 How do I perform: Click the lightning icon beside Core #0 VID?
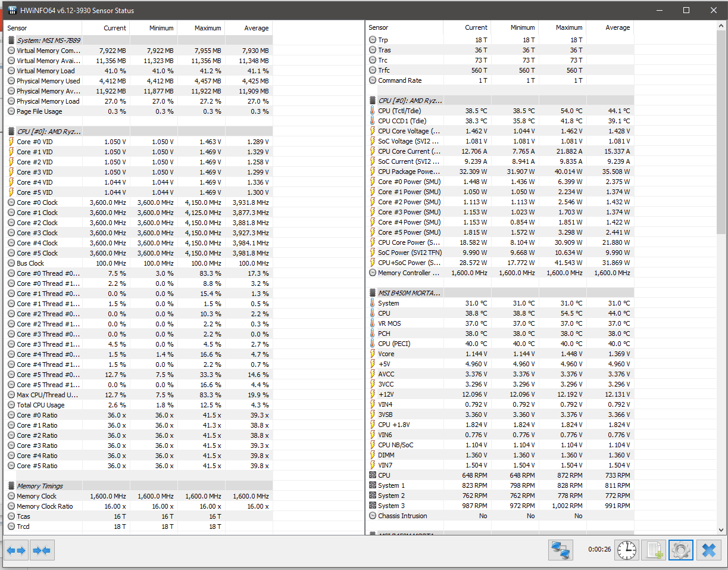tap(11, 142)
